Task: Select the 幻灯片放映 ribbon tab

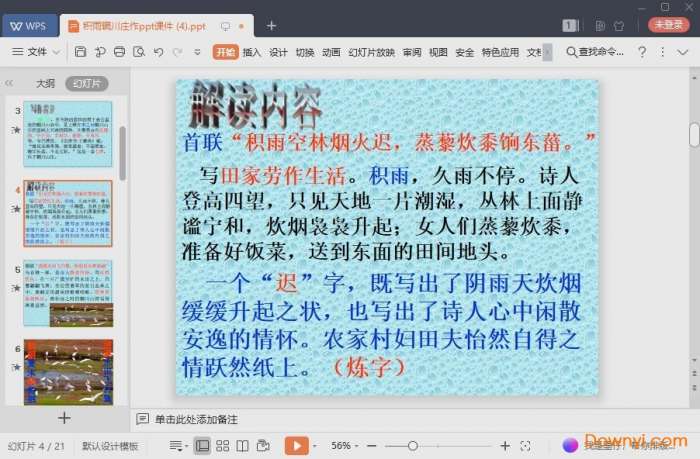Action: pyautogui.click(x=371, y=52)
